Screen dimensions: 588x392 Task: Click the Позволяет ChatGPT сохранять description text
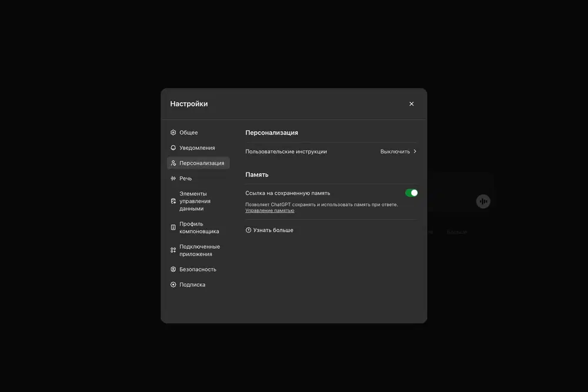pyautogui.click(x=322, y=205)
